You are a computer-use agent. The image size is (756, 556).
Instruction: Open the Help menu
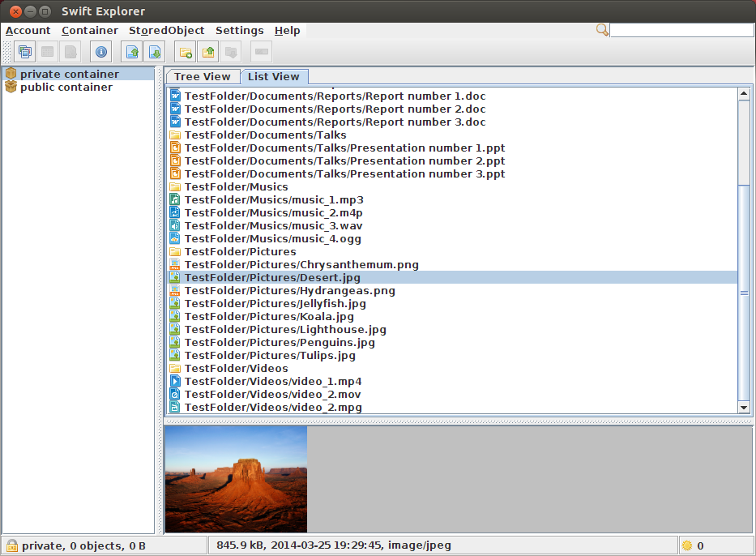click(287, 30)
